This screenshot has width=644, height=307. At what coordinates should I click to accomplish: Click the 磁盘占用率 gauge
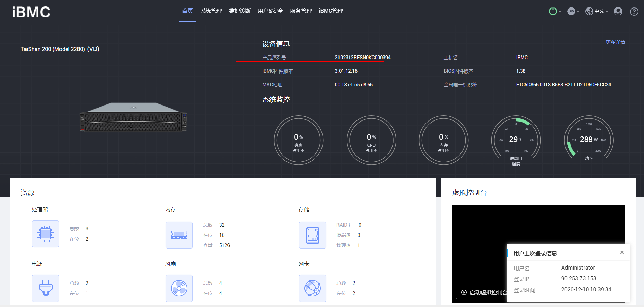point(299,140)
